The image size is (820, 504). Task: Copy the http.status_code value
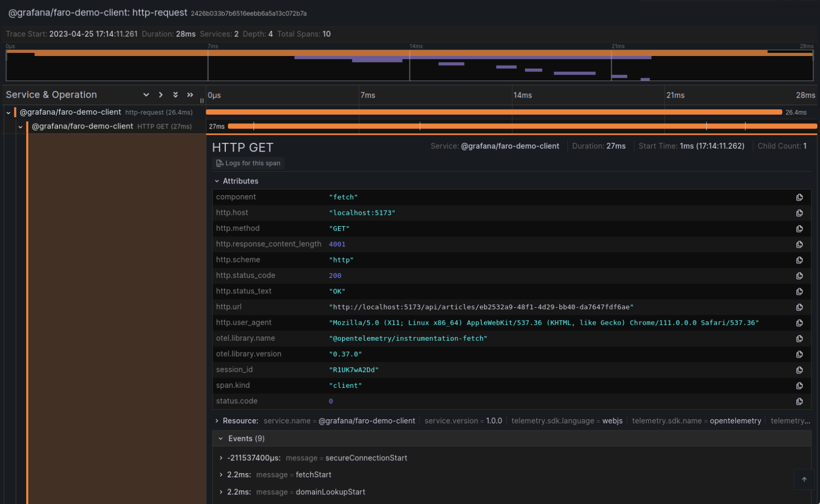pyautogui.click(x=799, y=276)
